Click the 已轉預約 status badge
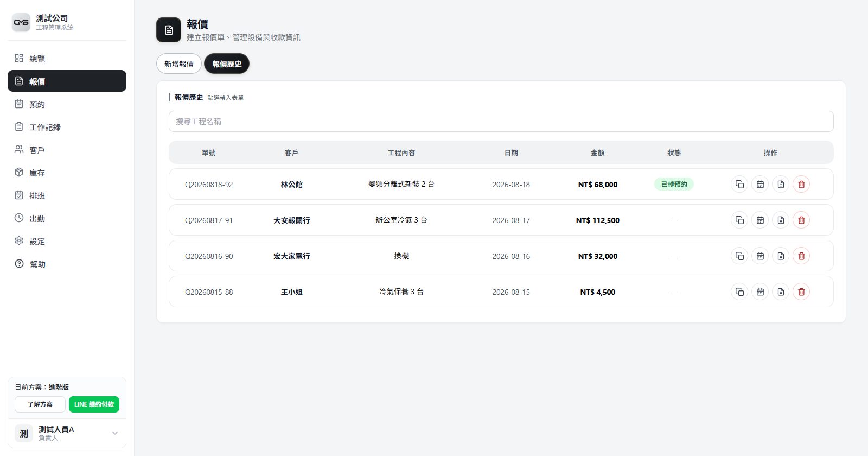This screenshot has width=868, height=456. tap(674, 185)
